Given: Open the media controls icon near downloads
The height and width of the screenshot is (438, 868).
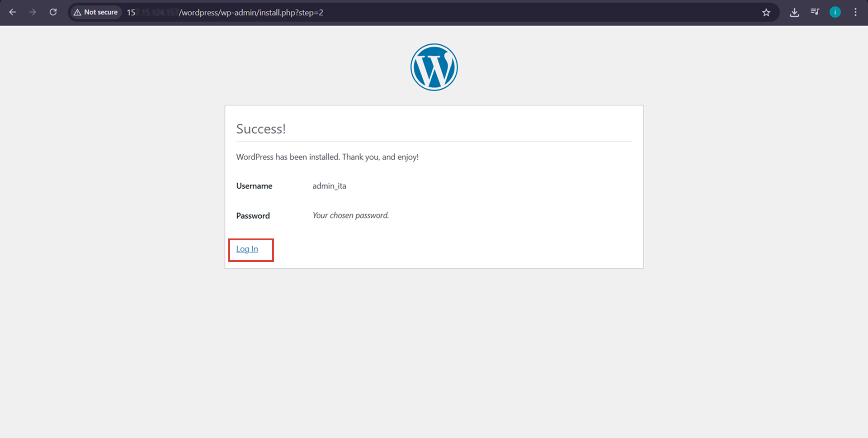Looking at the screenshot, I should point(815,12).
